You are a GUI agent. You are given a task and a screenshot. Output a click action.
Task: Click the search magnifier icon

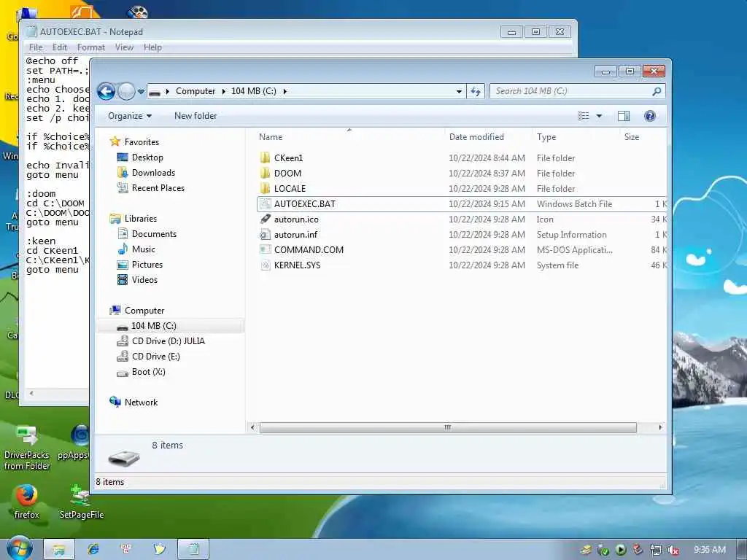point(657,91)
